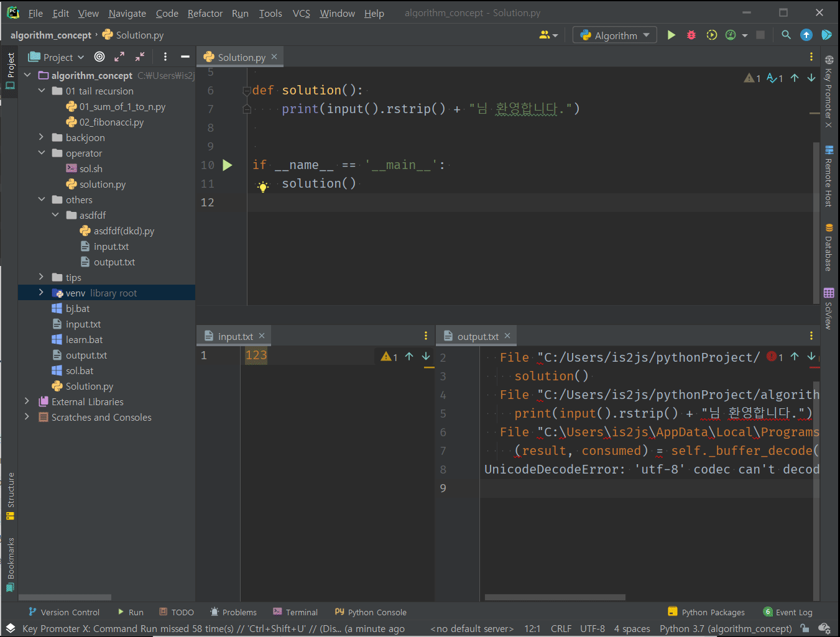Start debugging with the red bug icon
The height and width of the screenshot is (637, 840).
(x=691, y=35)
